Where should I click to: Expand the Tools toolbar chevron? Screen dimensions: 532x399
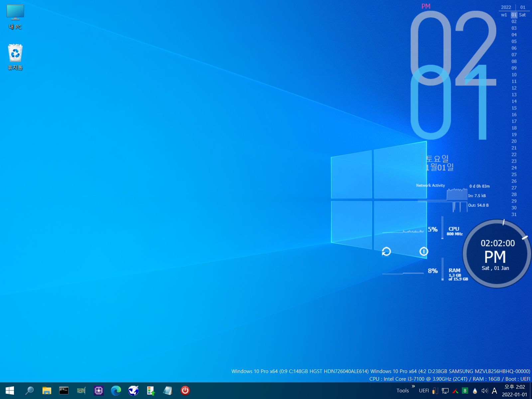pyautogui.click(x=413, y=386)
